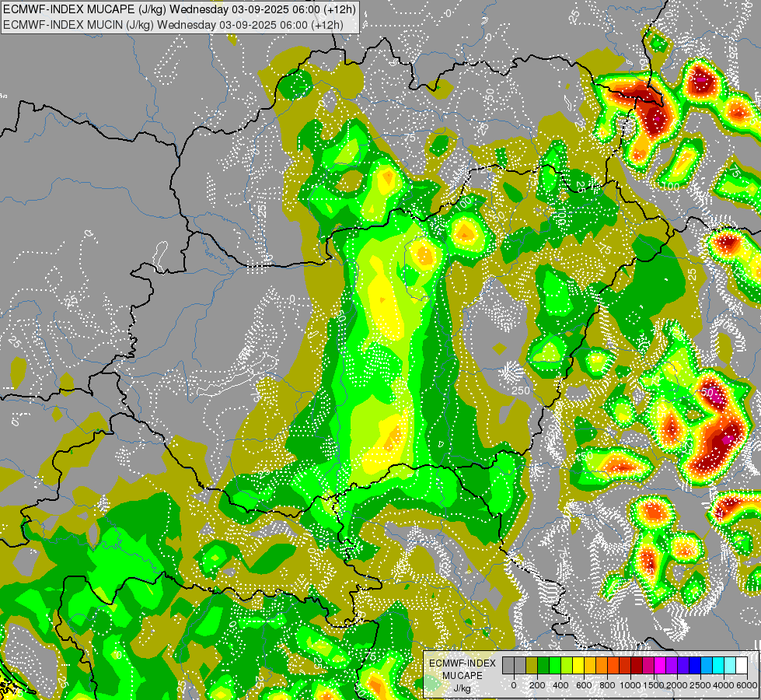Click the legend label '1000'
761x700 pixels.
[630, 685]
